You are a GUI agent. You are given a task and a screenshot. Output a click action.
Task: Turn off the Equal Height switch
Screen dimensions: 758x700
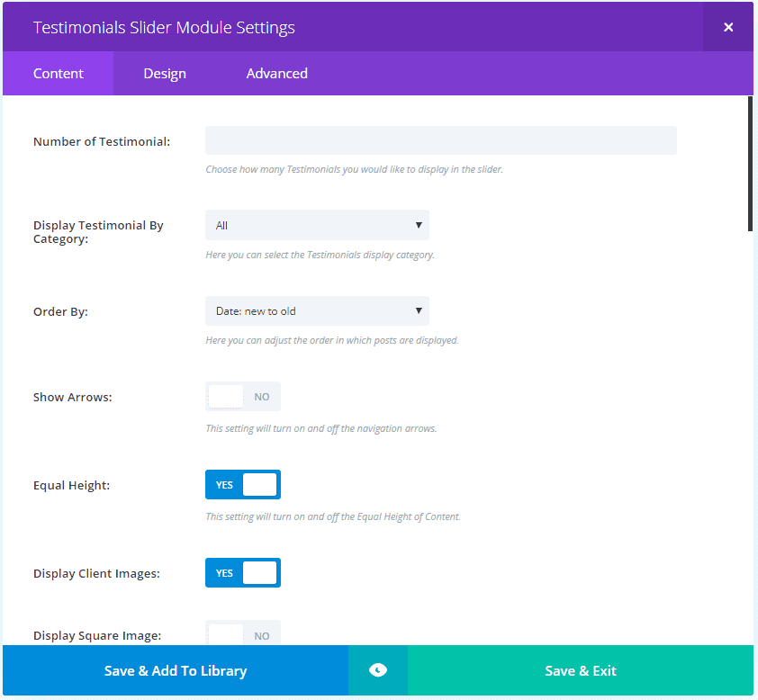(243, 485)
